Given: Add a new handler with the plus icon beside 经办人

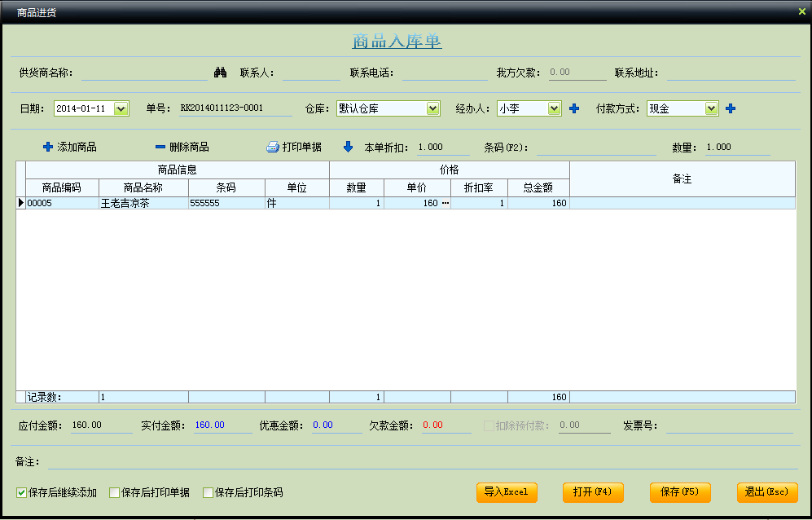Looking at the screenshot, I should click(x=574, y=108).
